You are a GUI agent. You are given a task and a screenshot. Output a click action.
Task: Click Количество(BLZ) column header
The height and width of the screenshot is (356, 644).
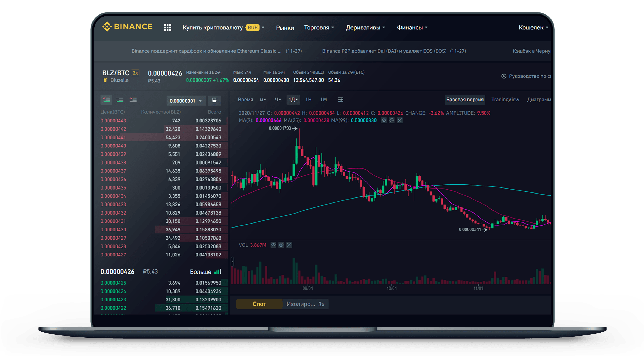[x=161, y=112]
